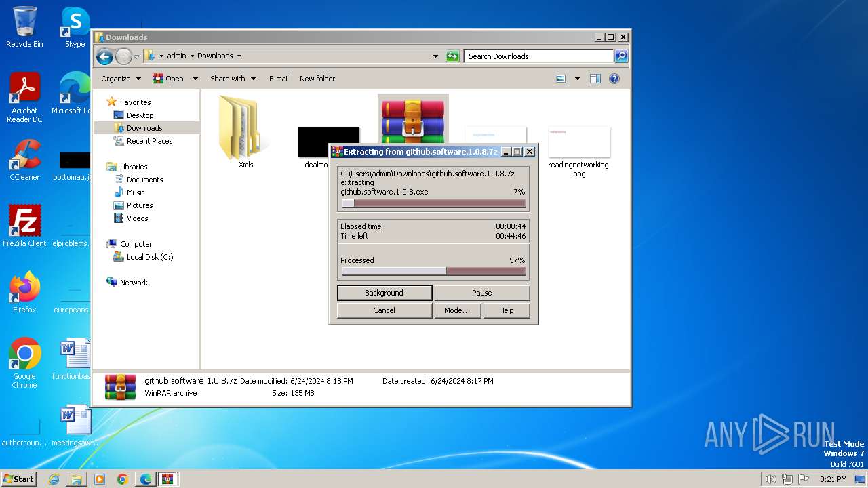This screenshot has height=488, width=868.
Task: Select Network in the navigation pane
Action: [134, 283]
